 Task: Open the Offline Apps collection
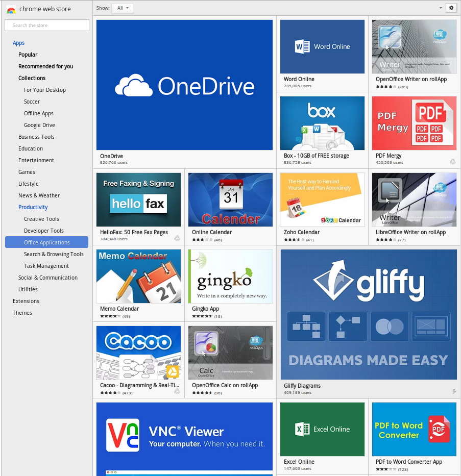coord(39,113)
